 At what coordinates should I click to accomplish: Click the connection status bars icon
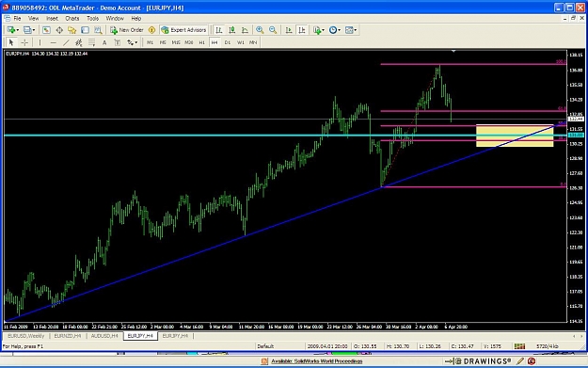(519, 346)
